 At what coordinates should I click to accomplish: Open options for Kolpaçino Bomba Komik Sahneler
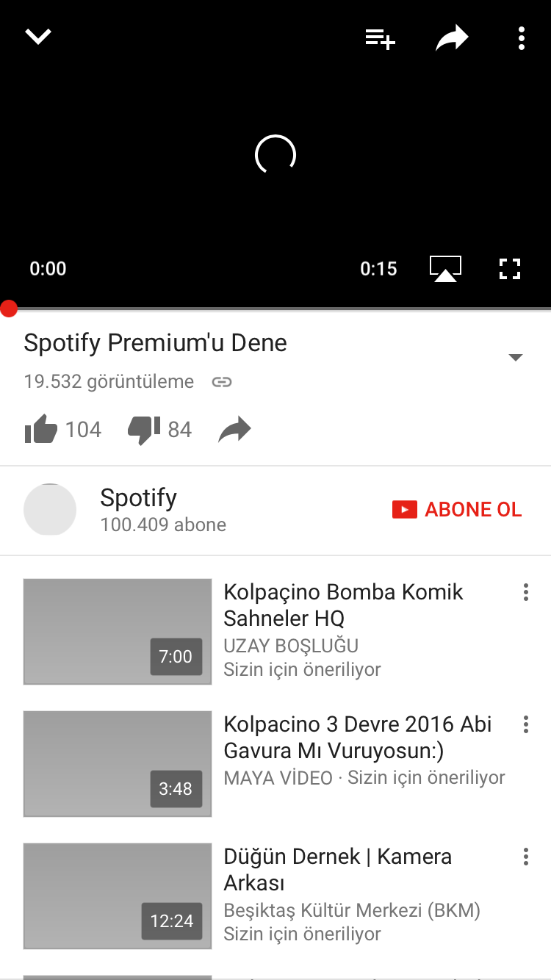click(x=526, y=592)
